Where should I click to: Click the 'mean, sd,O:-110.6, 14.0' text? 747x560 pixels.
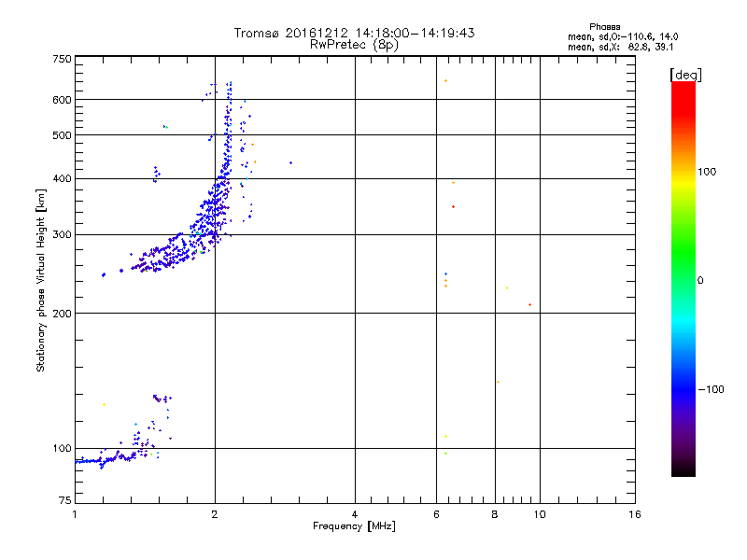click(x=623, y=36)
